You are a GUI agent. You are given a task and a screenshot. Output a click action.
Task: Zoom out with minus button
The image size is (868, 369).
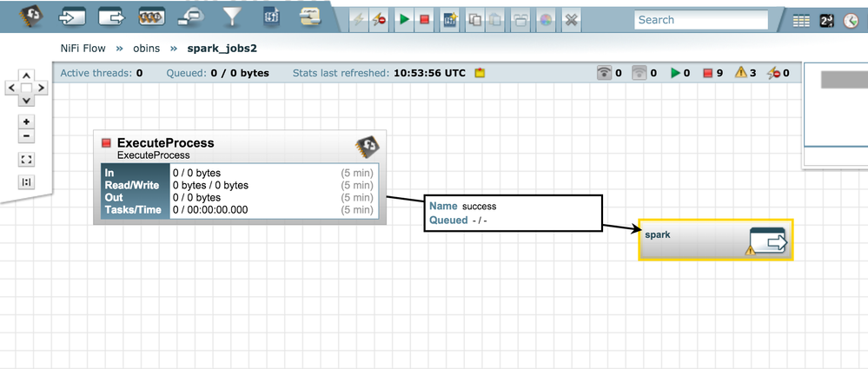[27, 136]
